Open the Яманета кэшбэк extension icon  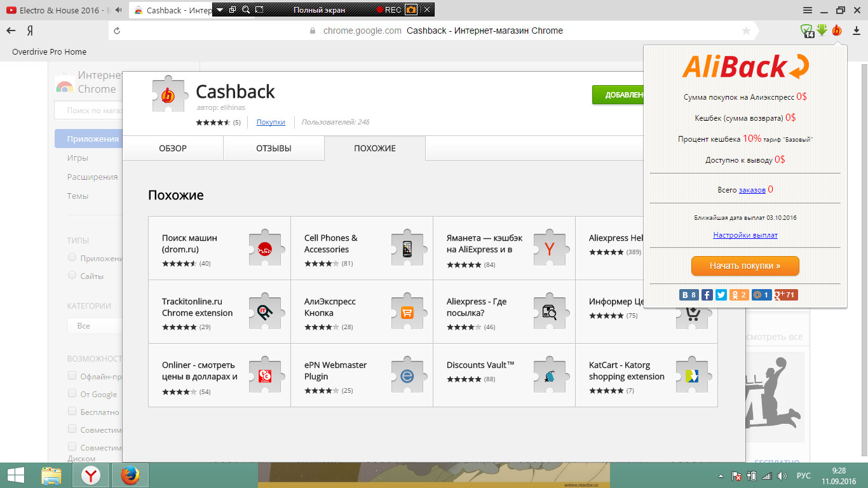(550, 248)
